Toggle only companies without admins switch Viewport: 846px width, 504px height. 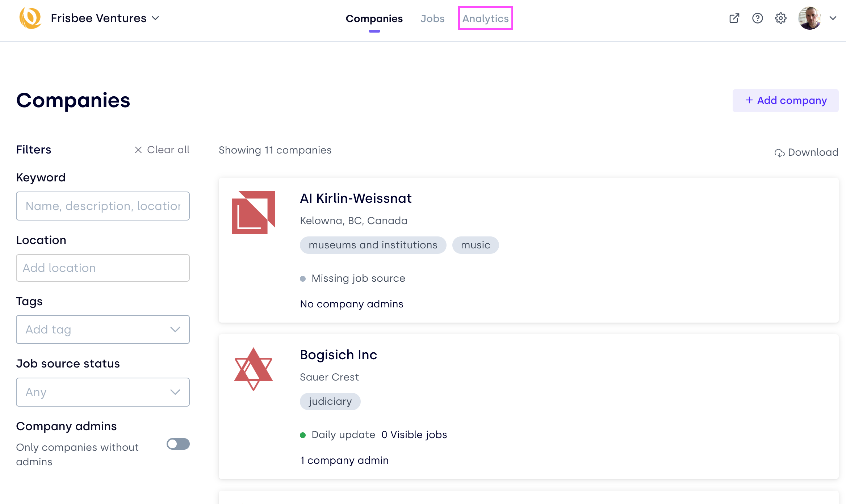178,444
